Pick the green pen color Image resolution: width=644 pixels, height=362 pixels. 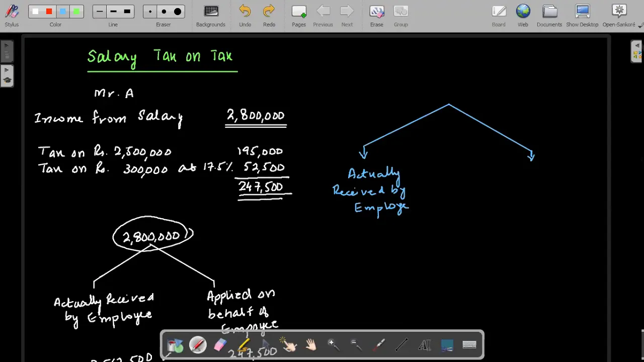(x=76, y=12)
